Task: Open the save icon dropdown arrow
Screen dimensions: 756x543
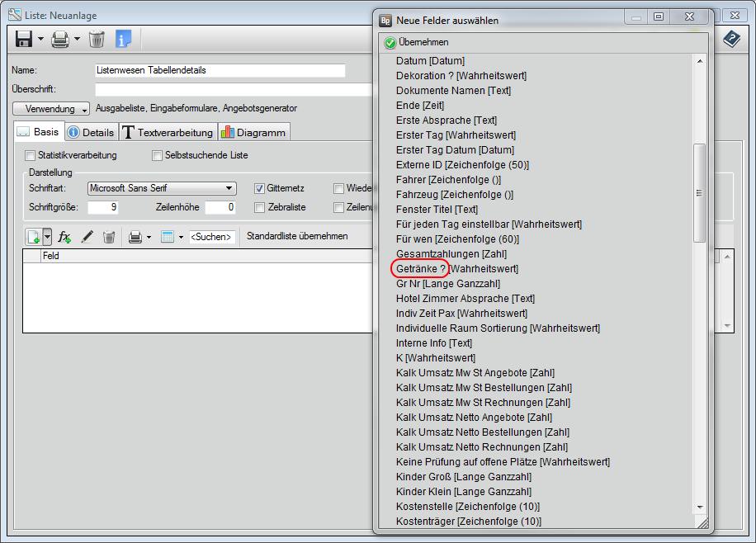Action: click(x=40, y=39)
